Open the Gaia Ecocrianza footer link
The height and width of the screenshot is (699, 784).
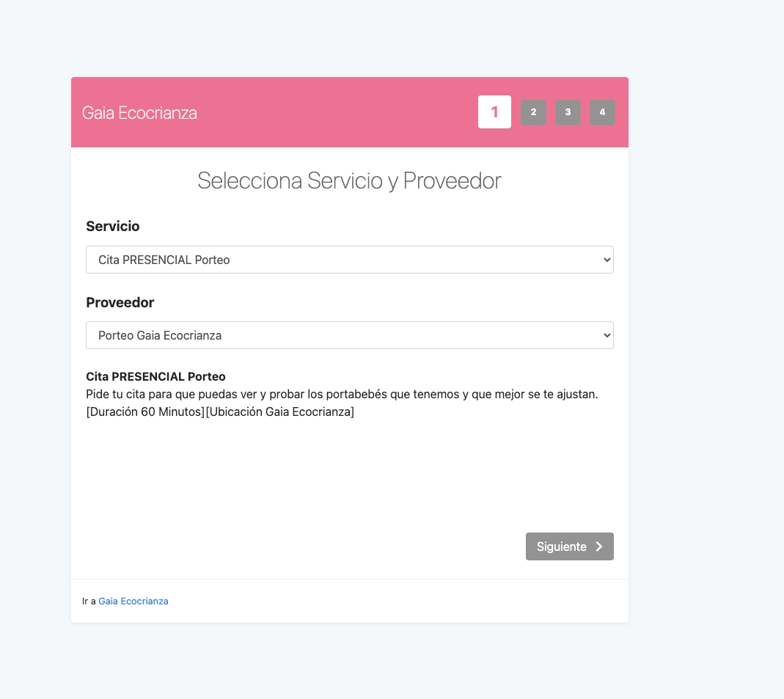point(133,601)
